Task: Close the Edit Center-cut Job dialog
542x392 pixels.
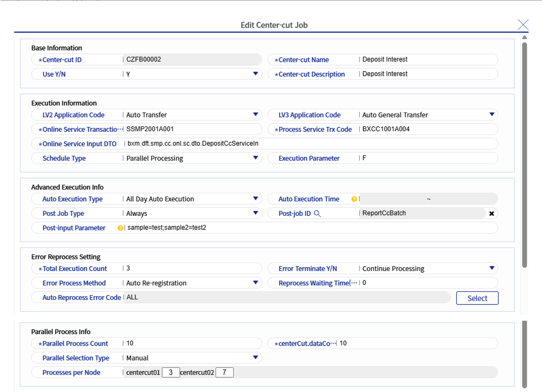Action: (x=523, y=25)
